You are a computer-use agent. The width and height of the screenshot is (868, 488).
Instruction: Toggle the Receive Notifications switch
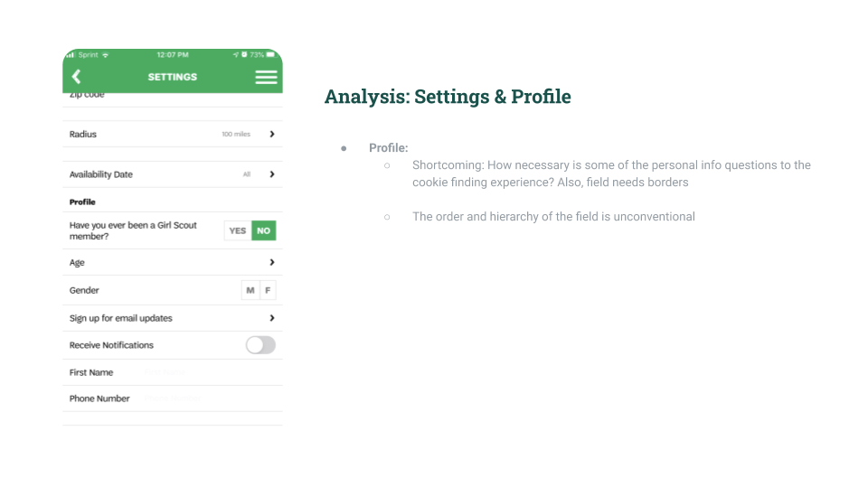pos(260,344)
